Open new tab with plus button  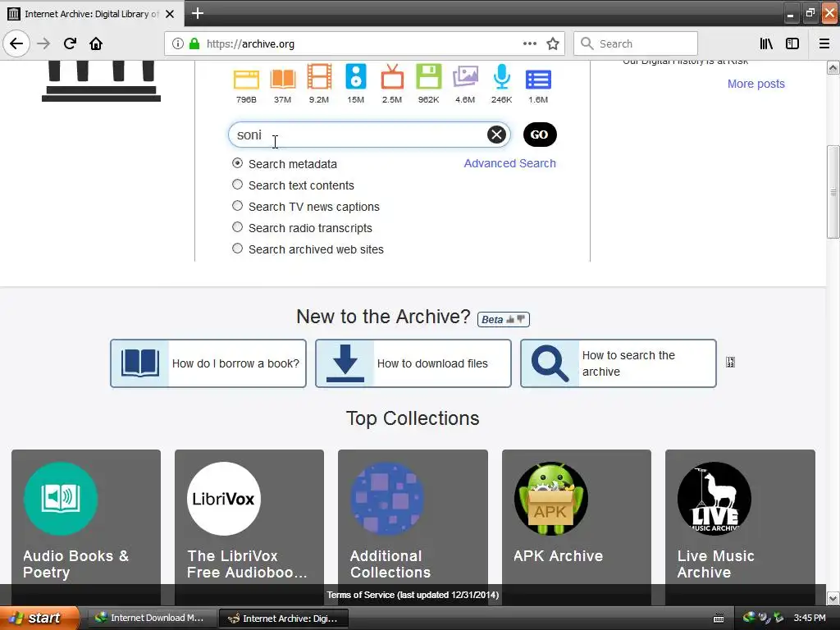pos(198,13)
